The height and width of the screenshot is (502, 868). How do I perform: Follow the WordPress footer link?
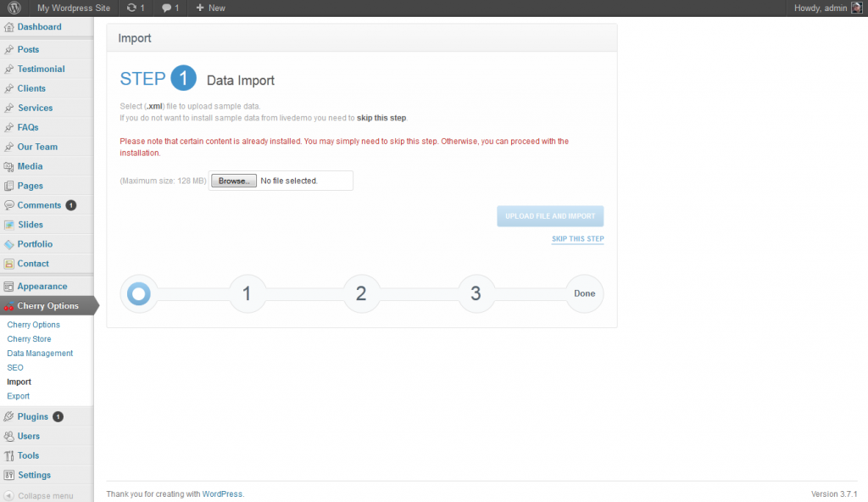coord(222,494)
